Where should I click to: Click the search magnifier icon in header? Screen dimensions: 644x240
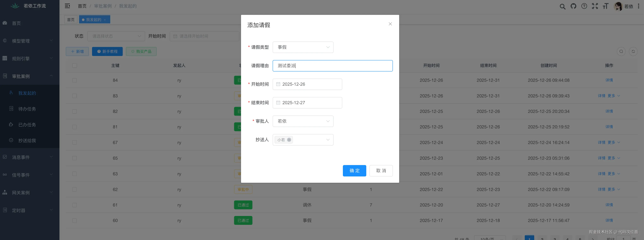pos(562,6)
